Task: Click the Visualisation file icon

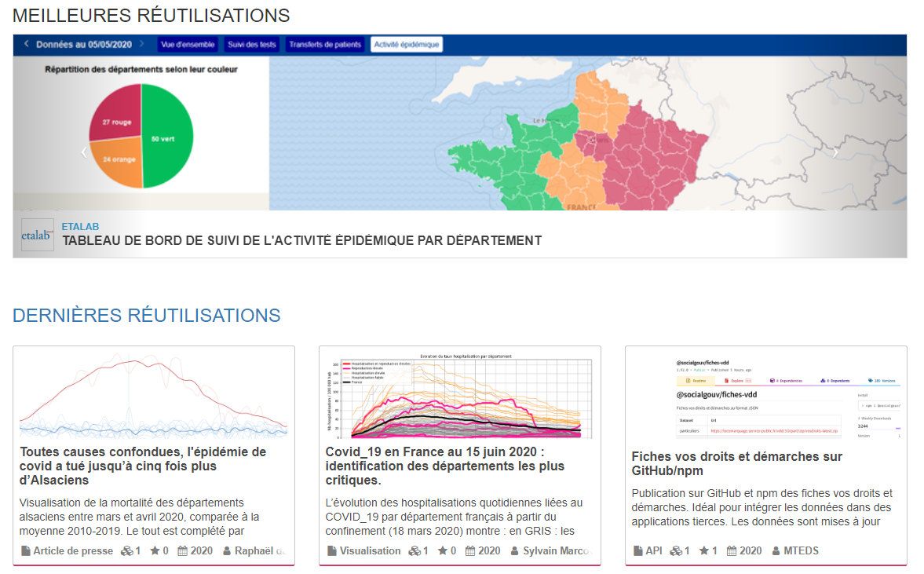Action: (332, 551)
